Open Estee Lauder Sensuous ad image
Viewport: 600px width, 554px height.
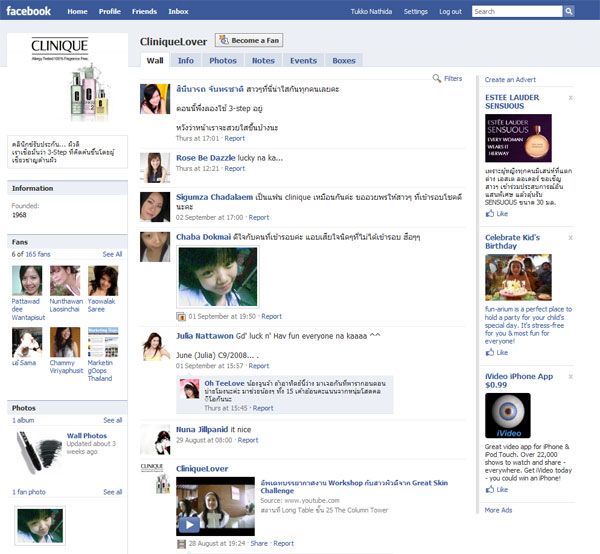[x=518, y=138]
